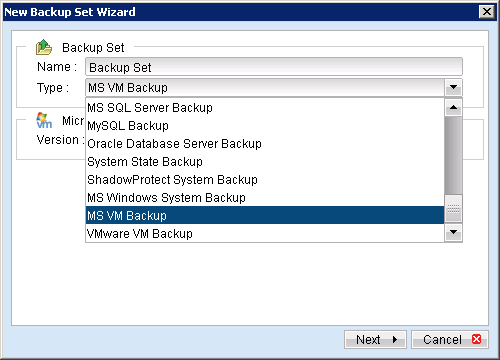Image resolution: width=500 pixels, height=360 pixels.
Task: Click the dropdown list scroll down arrow
Action: [x=453, y=232]
